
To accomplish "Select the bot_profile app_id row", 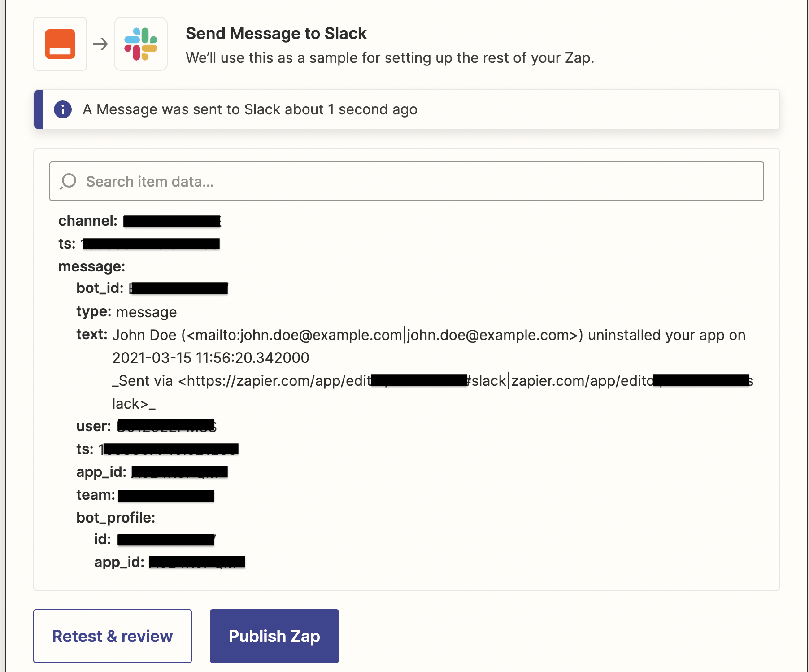I will (x=170, y=562).
